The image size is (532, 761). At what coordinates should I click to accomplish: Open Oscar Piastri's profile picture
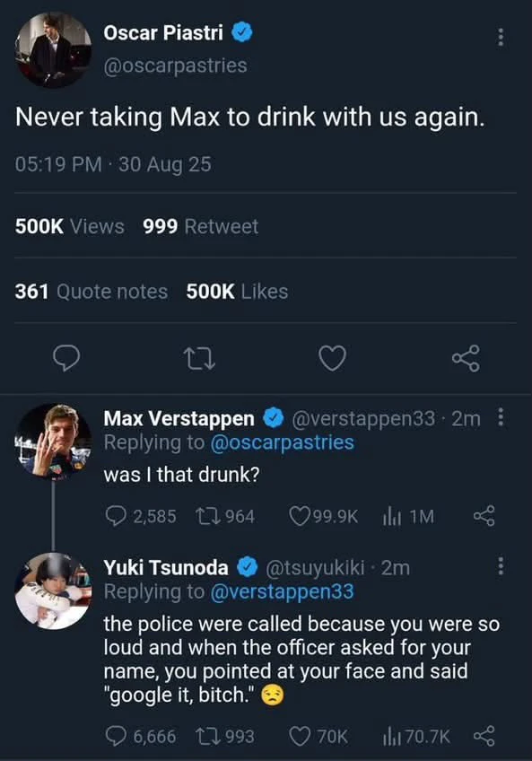click(x=54, y=50)
